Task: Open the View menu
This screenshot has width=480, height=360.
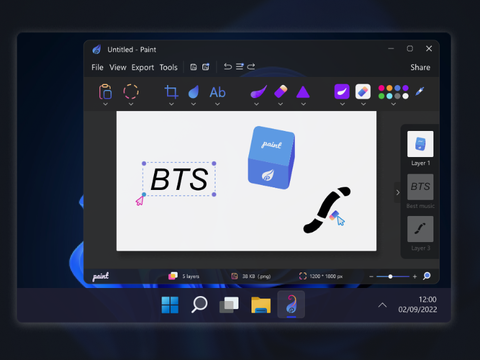Action: [118, 67]
